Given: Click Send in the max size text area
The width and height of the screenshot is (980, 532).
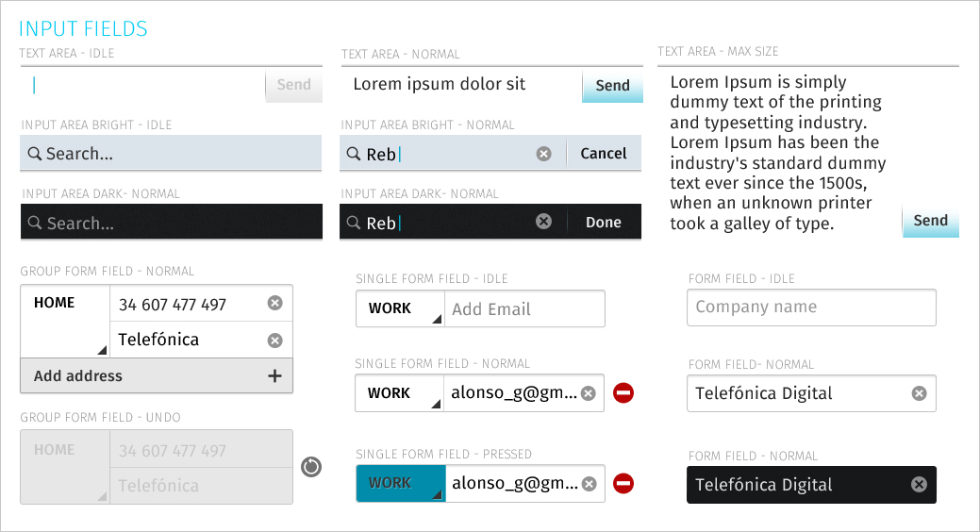Looking at the screenshot, I should (x=931, y=221).
